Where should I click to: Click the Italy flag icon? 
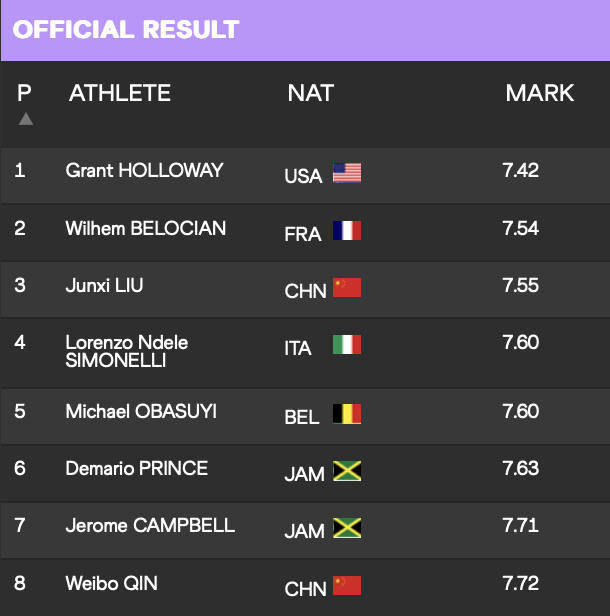click(x=347, y=345)
